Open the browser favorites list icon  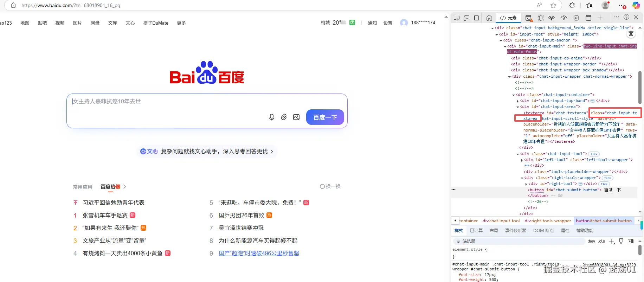(x=589, y=5)
